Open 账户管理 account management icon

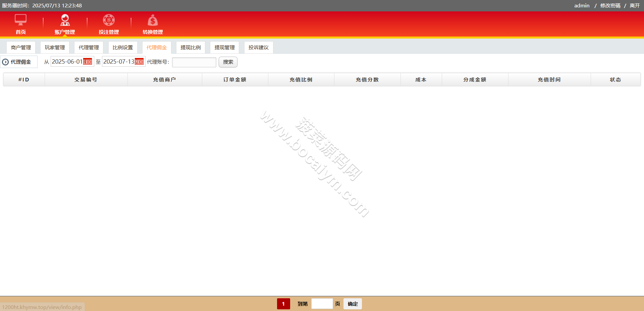65,20
